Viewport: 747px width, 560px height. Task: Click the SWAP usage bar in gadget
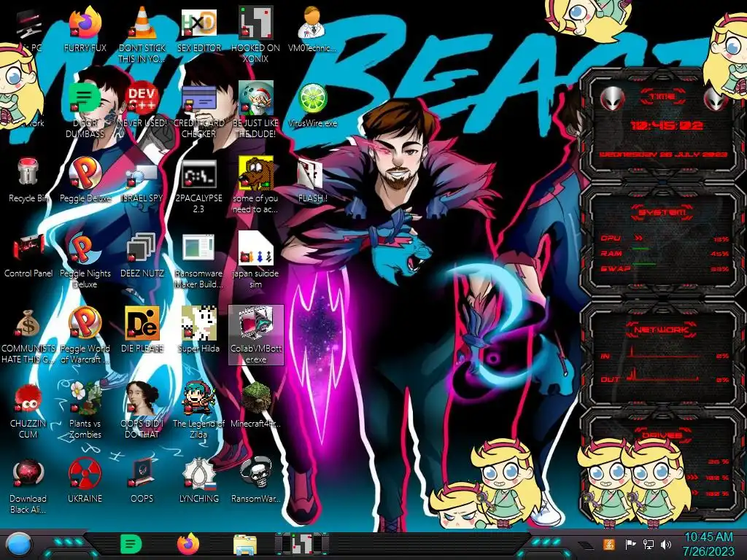click(x=643, y=264)
